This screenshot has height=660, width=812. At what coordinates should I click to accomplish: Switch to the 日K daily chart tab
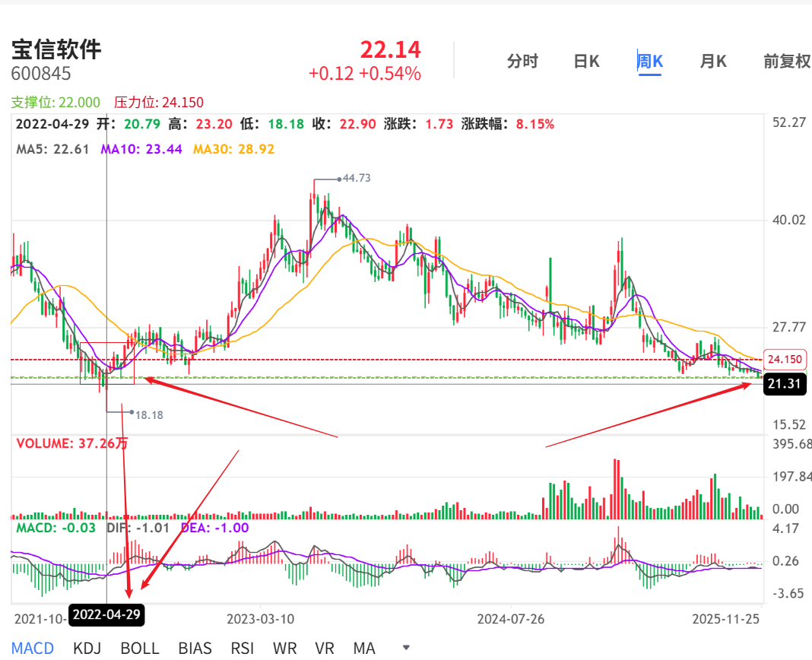pyautogui.click(x=586, y=61)
